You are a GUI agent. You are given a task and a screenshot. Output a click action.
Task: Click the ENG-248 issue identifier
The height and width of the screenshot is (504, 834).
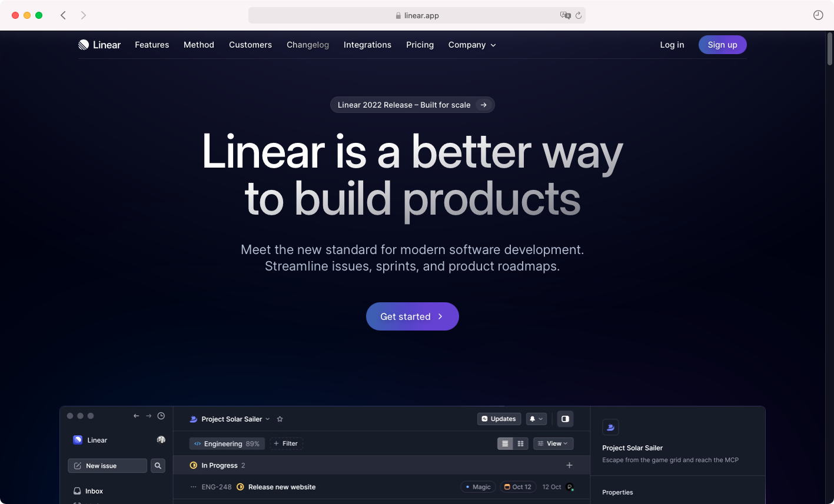(217, 487)
